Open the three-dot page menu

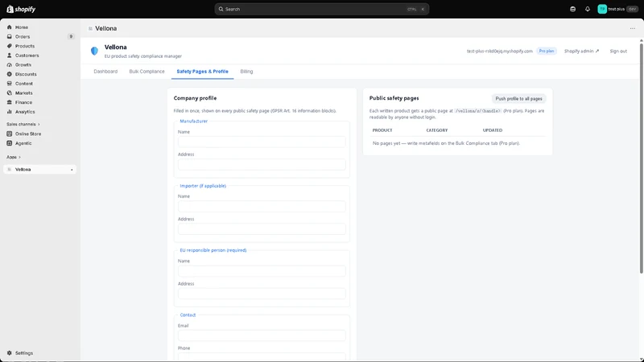[633, 28]
